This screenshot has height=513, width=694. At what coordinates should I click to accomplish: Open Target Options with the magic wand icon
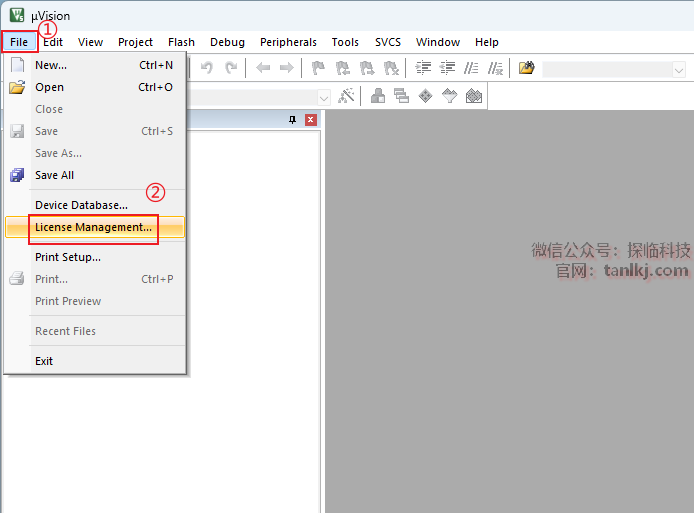click(x=347, y=96)
